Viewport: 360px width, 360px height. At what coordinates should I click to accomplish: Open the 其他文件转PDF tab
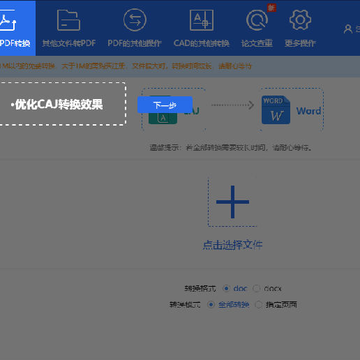pyautogui.click(x=69, y=28)
